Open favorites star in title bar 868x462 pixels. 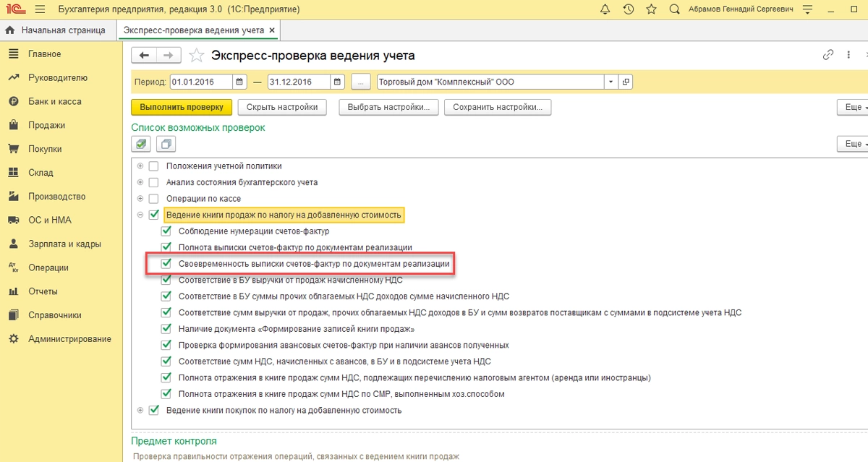pos(651,9)
